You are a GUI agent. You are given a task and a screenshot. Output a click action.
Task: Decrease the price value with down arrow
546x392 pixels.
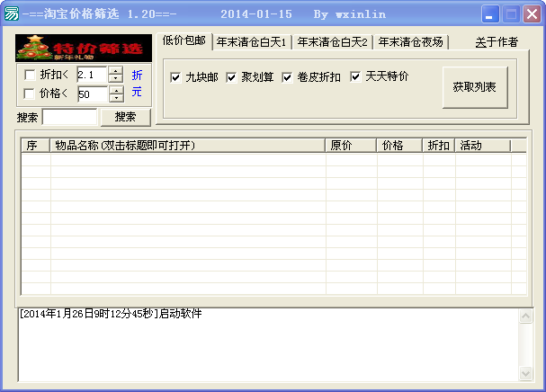pyautogui.click(x=116, y=98)
